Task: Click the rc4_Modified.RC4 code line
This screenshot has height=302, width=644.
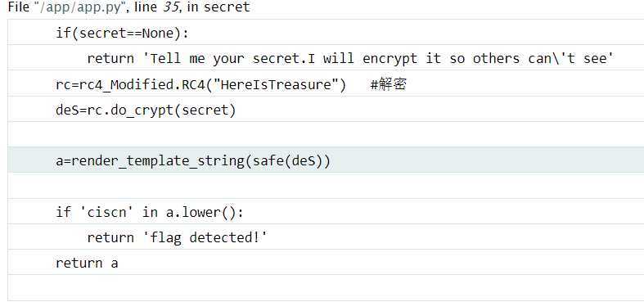Action: tap(326, 83)
